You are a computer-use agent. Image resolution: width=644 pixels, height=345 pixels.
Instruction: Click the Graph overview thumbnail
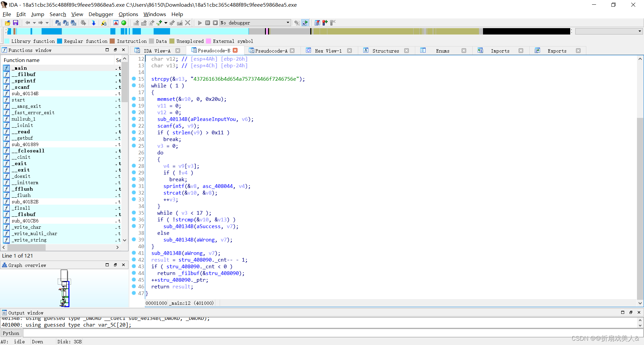64,288
